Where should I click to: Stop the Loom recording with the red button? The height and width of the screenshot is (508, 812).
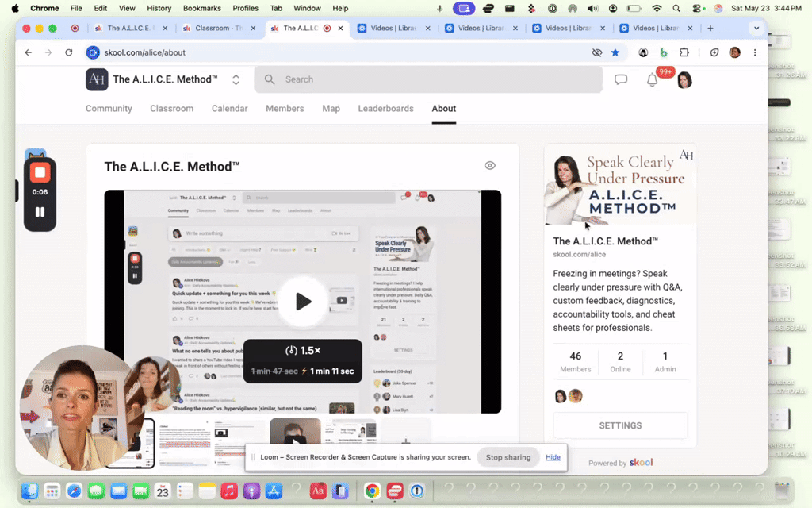[x=40, y=172]
